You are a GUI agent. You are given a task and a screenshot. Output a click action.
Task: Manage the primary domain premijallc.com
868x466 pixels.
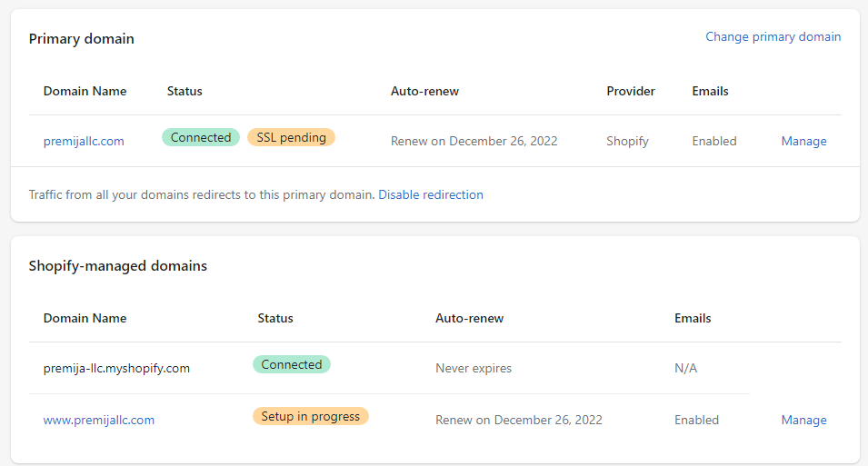click(803, 142)
